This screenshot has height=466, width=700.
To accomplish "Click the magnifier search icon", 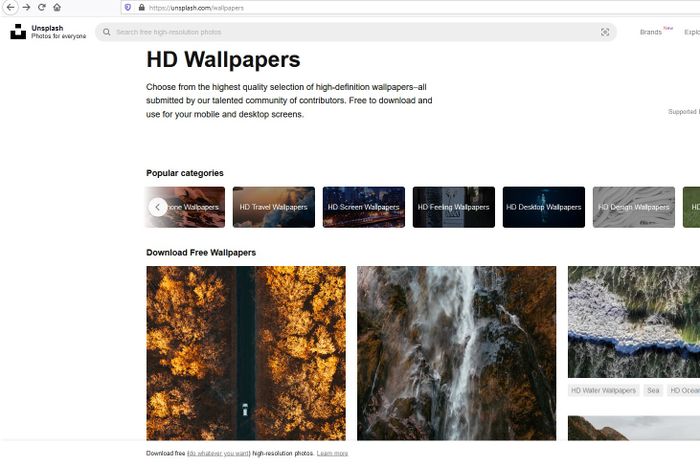I will [107, 32].
